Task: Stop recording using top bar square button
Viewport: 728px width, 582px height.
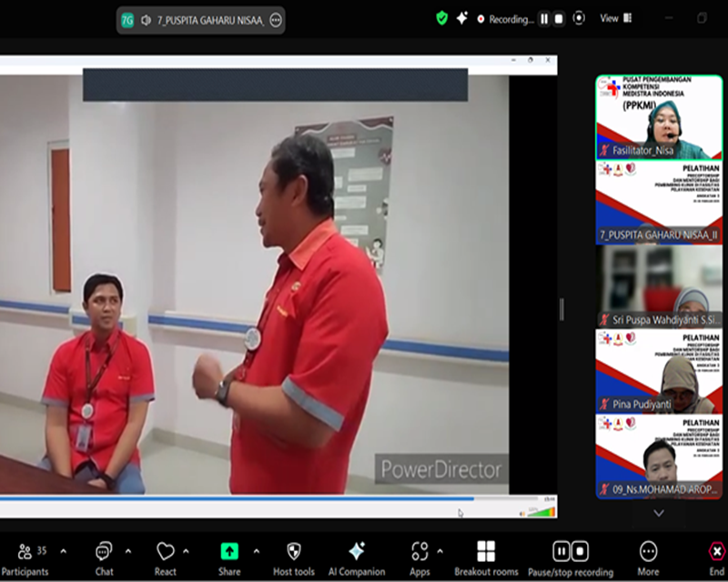Action: [559, 19]
